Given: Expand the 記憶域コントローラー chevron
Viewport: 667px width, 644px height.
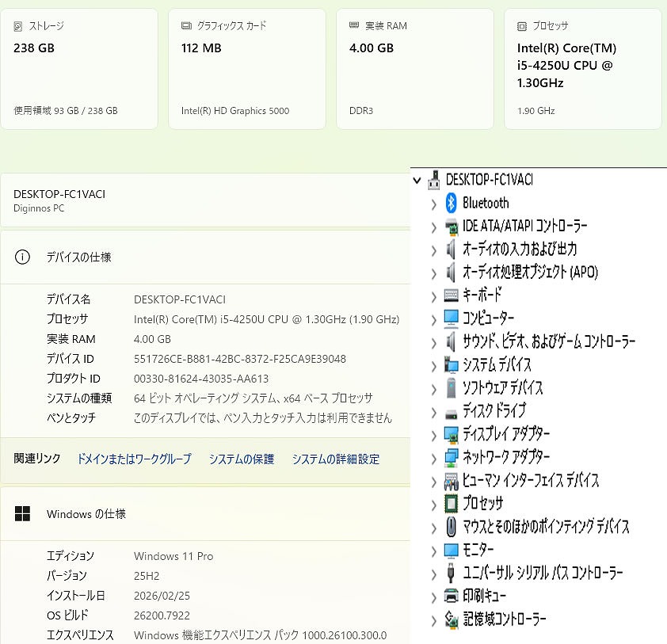Looking at the screenshot, I should point(433,620).
